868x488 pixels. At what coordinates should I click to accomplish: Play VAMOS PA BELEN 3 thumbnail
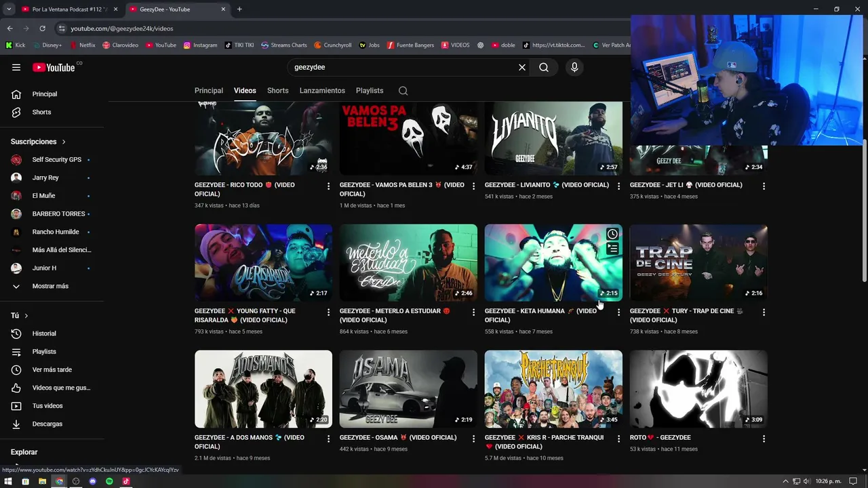[x=408, y=138]
